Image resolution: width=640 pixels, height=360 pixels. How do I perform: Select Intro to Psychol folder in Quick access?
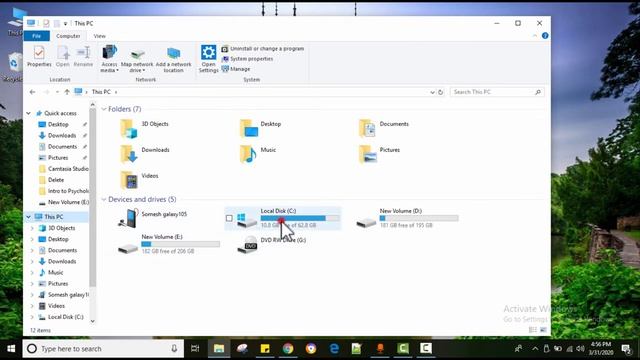coord(64,191)
